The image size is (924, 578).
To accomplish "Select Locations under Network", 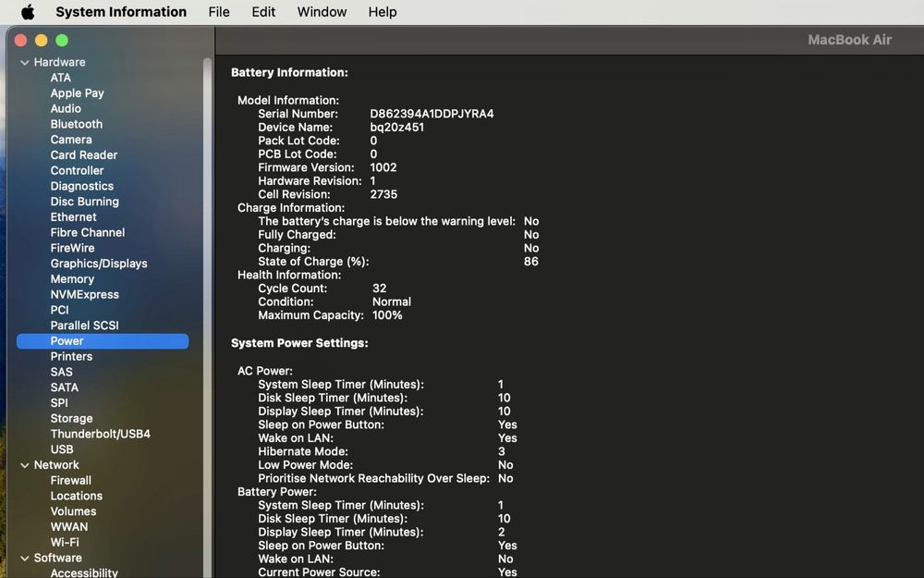I will (76, 496).
